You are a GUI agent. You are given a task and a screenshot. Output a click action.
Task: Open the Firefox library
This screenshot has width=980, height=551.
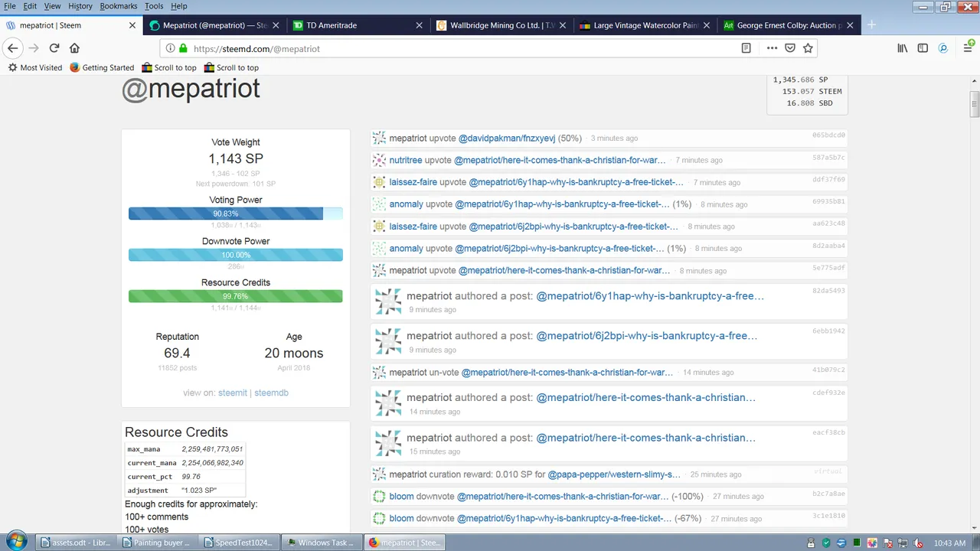point(903,48)
